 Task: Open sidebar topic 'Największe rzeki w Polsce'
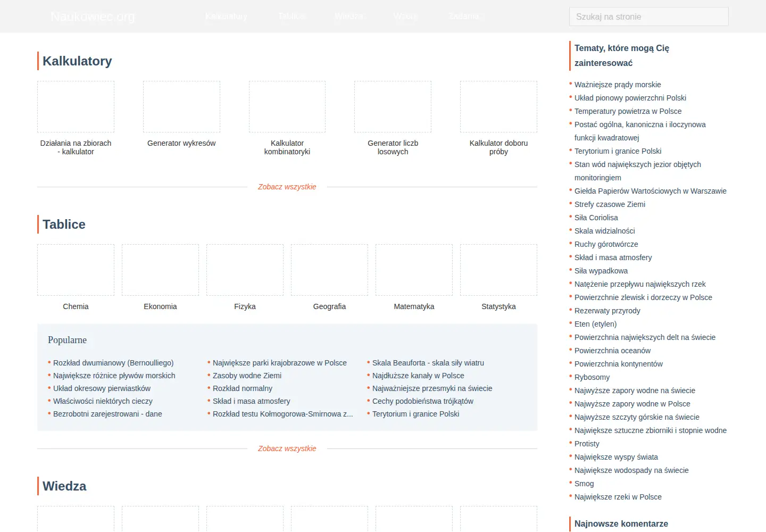[618, 497]
